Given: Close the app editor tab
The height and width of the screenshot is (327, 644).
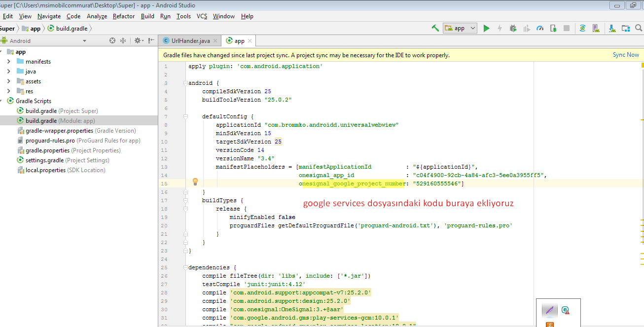Looking at the screenshot, I should click(250, 41).
